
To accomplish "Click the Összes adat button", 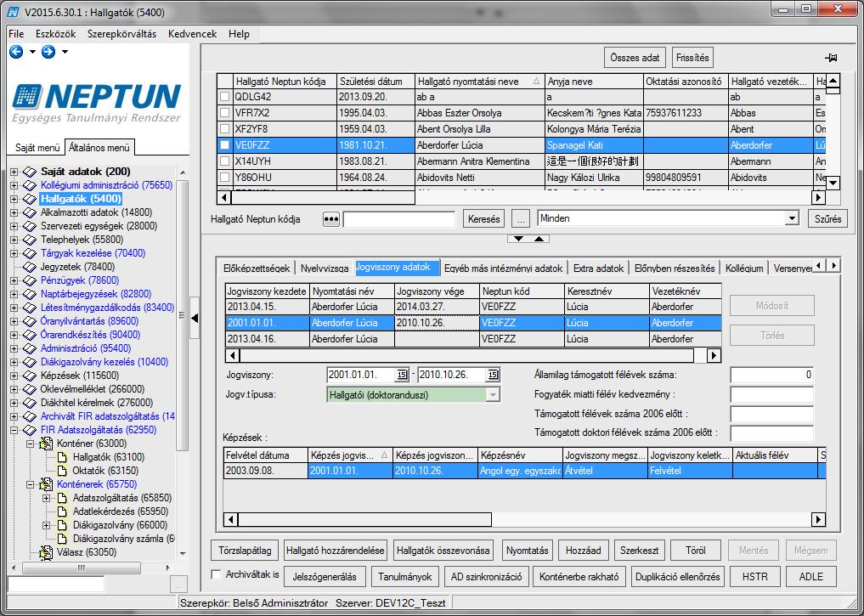I will pyautogui.click(x=635, y=58).
